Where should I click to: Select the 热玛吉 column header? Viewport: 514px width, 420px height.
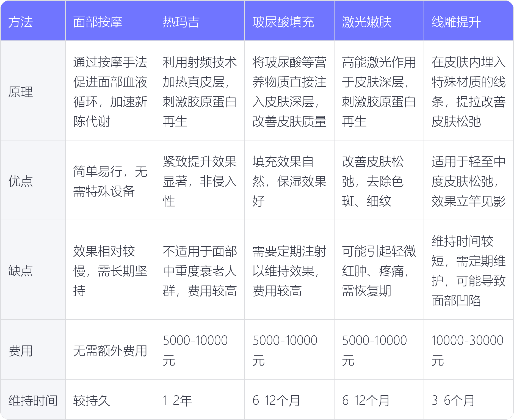pyautogui.click(x=200, y=21)
